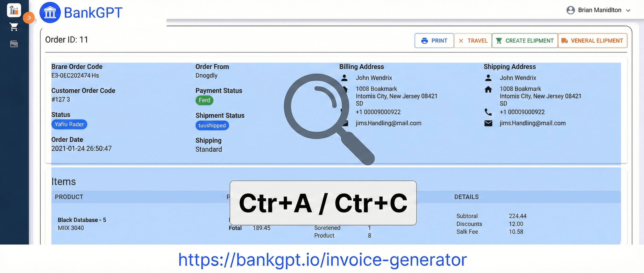644x273 pixels.
Task: Select the shopping cart icon in sidebar
Action: (14, 27)
